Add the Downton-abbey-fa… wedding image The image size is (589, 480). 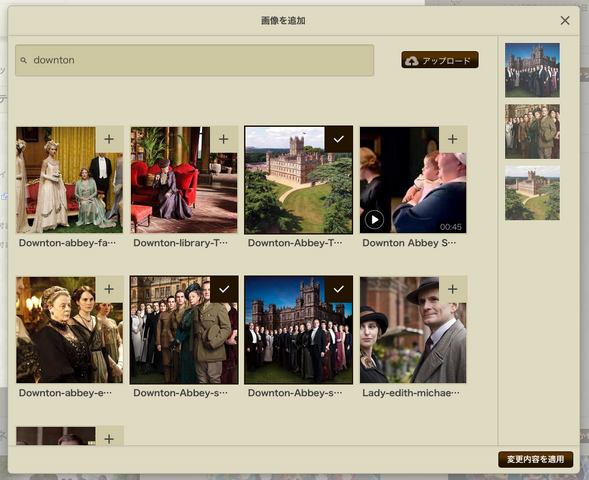pyautogui.click(x=109, y=139)
